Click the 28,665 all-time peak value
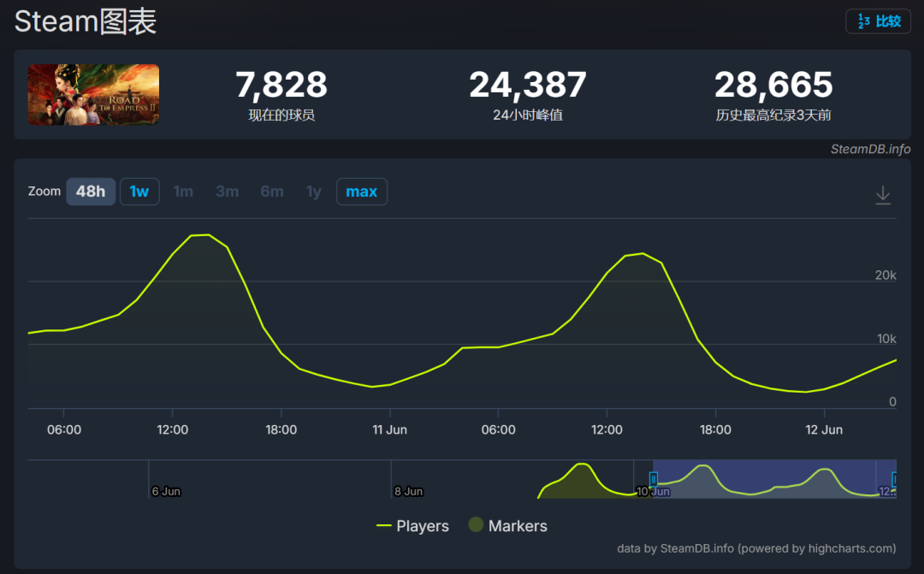 pyautogui.click(x=773, y=85)
